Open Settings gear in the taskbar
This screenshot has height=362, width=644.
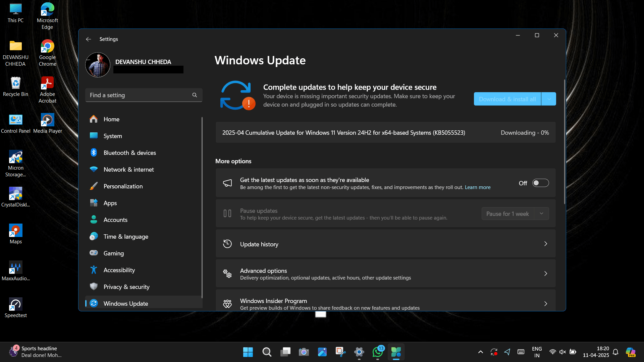tap(359, 352)
